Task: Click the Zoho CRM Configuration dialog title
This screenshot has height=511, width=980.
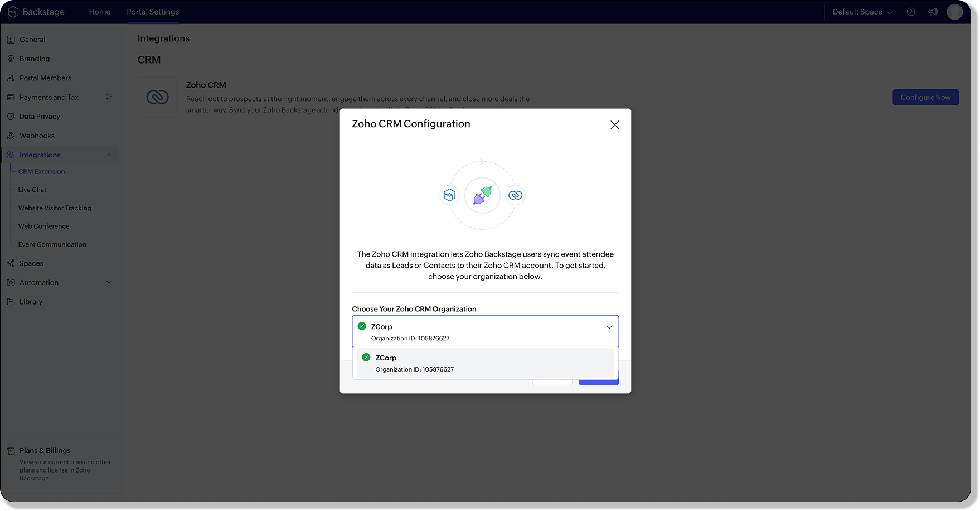Action: click(411, 124)
